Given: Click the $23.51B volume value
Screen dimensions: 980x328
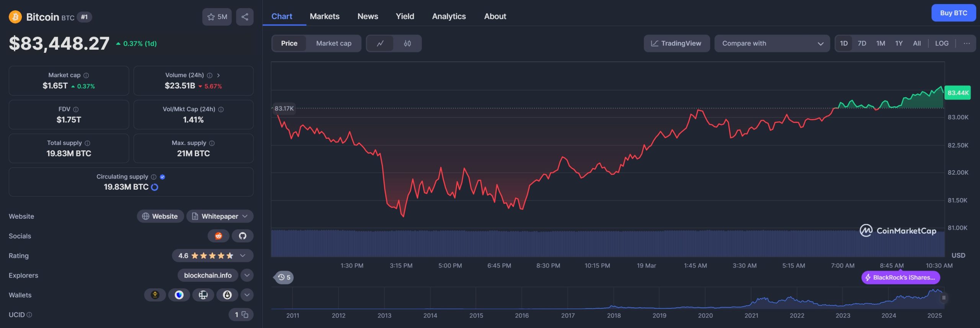Looking at the screenshot, I should [x=180, y=86].
